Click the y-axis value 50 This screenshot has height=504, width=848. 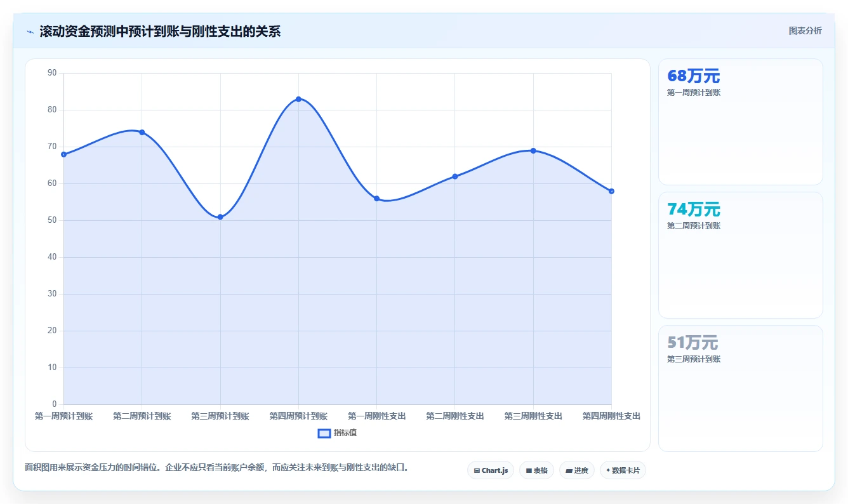click(x=52, y=220)
